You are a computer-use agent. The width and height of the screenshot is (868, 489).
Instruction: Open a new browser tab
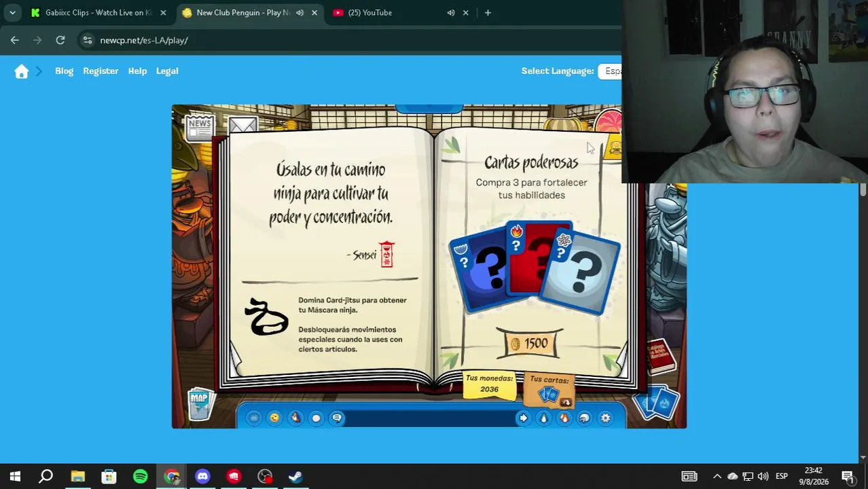488,12
